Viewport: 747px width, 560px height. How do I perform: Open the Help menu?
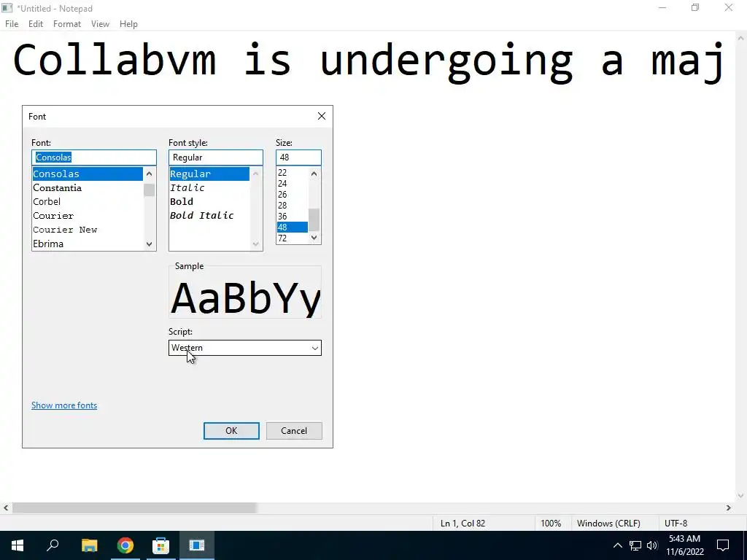pos(128,24)
